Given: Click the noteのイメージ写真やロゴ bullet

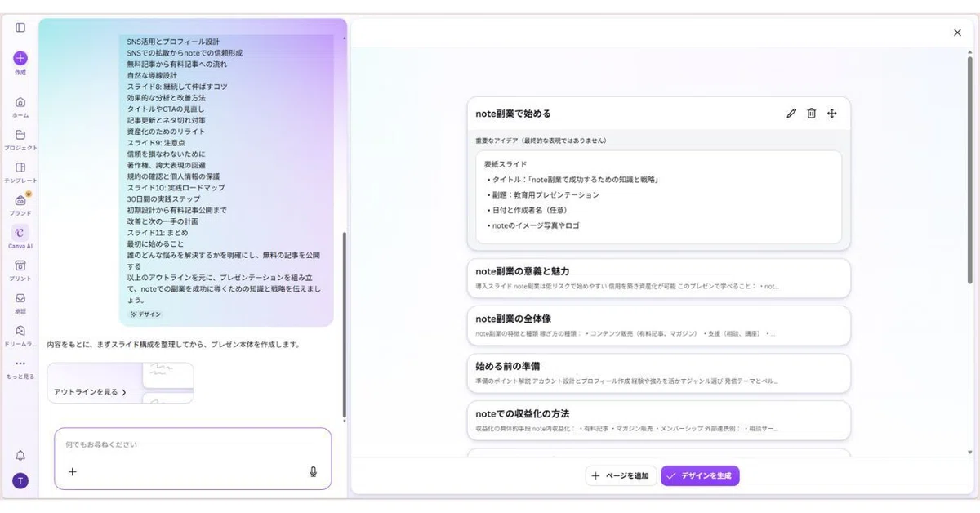Looking at the screenshot, I should (x=534, y=225).
